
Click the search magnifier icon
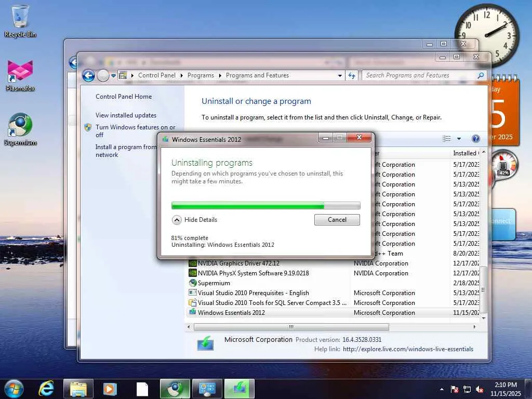point(481,75)
